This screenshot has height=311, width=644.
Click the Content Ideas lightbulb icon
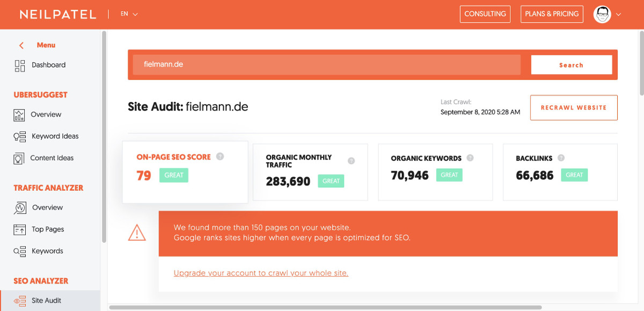pos(19,158)
